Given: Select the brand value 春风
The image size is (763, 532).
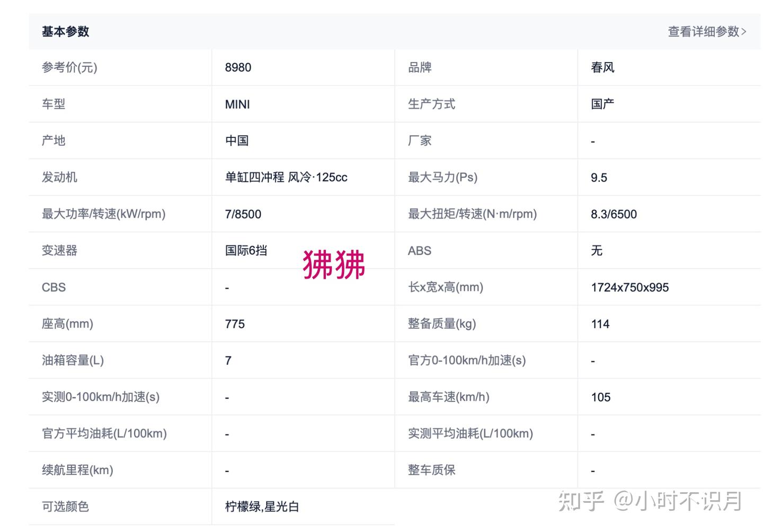Looking at the screenshot, I should 602,67.
